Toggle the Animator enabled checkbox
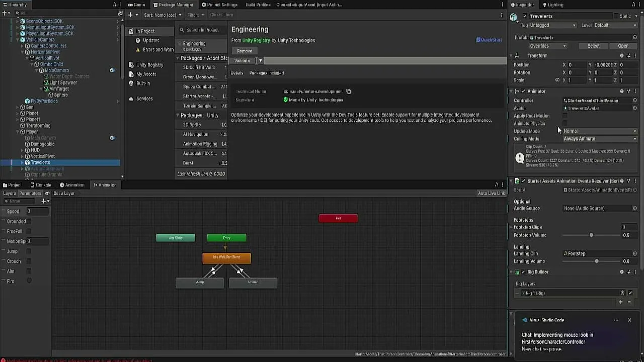Image resolution: width=644 pixels, height=362 pixels. click(523, 92)
